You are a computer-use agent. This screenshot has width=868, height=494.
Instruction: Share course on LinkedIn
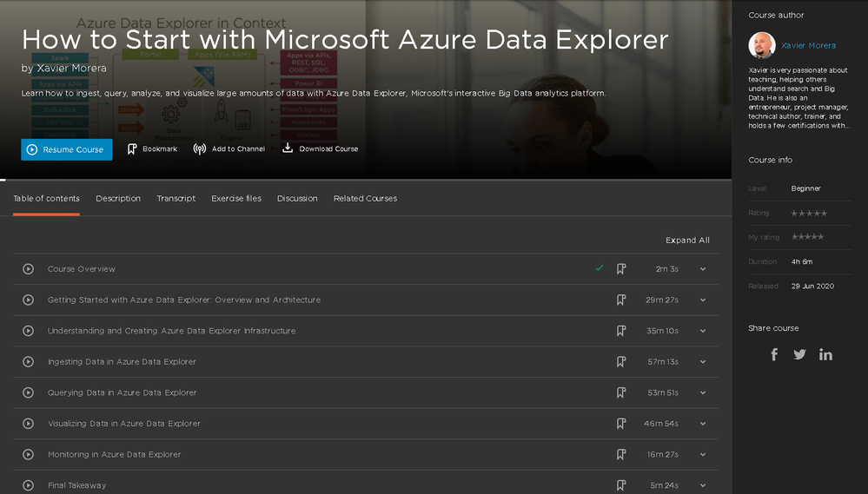825,354
